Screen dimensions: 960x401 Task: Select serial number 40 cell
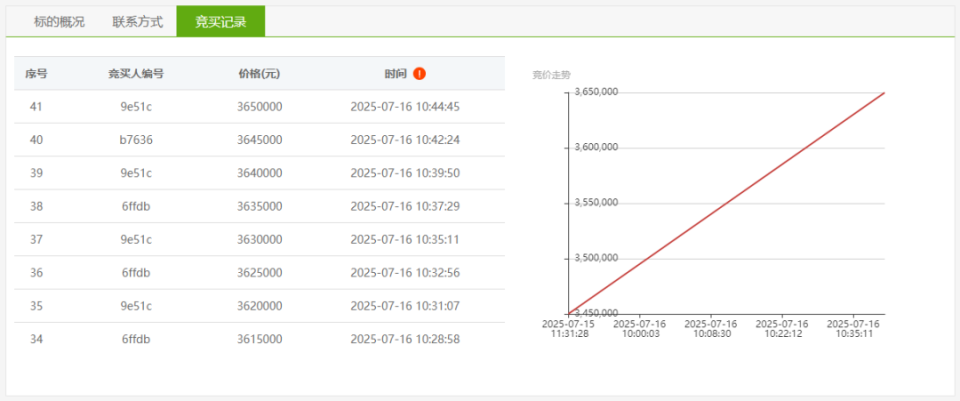(x=36, y=140)
